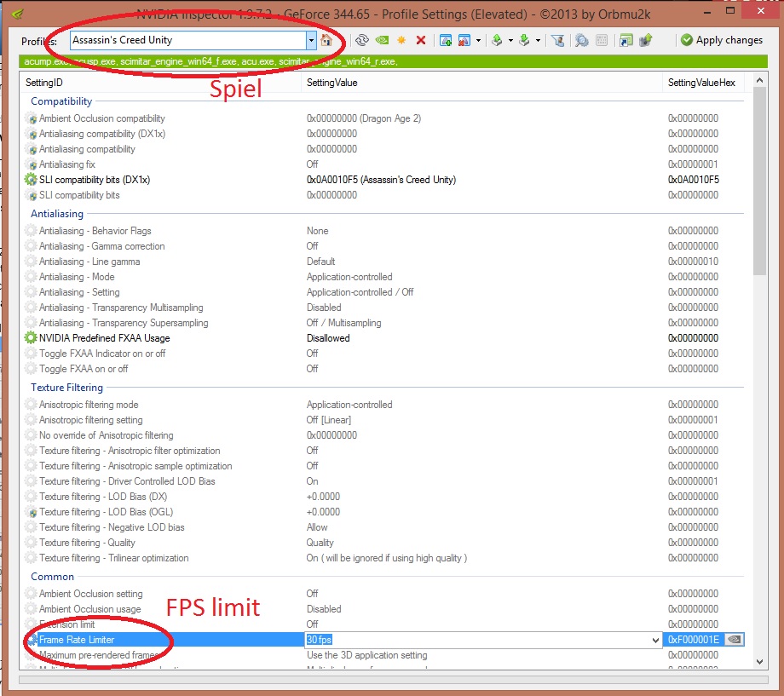Viewport: 784px width, 696px height.
Task: Click gear icon of Antialiasing fix
Action: pyautogui.click(x=31, y=164)
